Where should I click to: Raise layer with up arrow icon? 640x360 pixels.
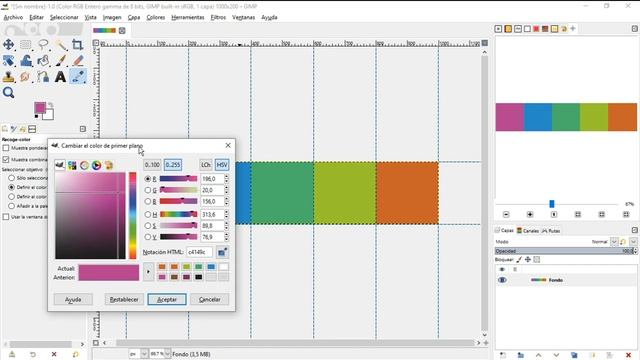pyautogui.click(x=538, y=355)
